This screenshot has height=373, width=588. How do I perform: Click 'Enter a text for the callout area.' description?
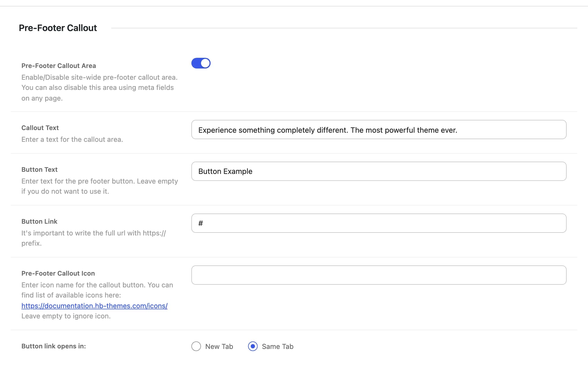click(x=72, y=139)
